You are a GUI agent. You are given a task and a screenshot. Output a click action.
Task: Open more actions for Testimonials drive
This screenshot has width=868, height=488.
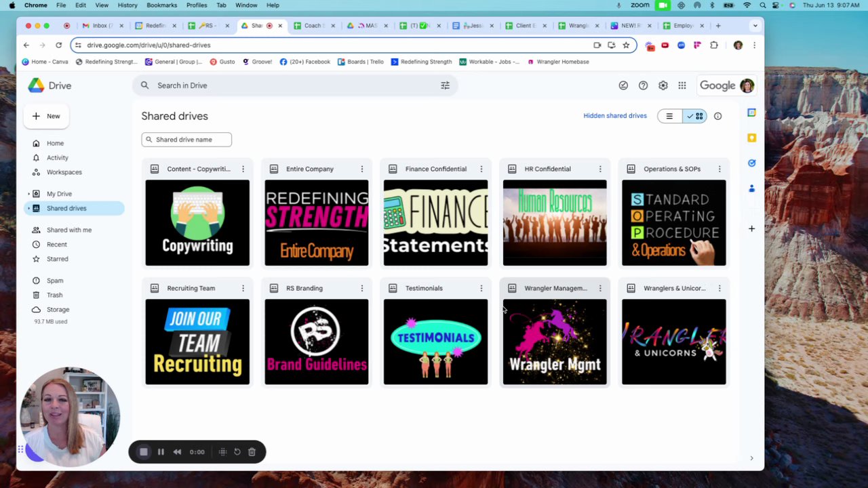tap(481, 288)
